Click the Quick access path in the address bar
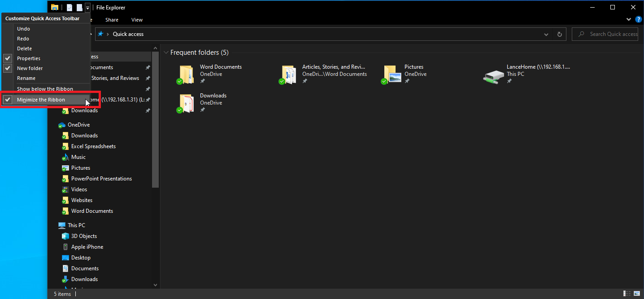 [128, 34]
